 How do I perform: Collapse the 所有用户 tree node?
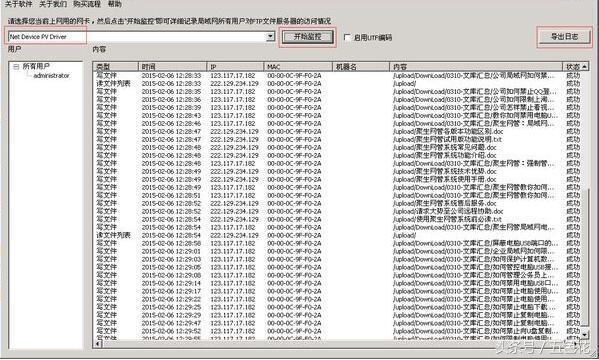click(x=16, y=66)
